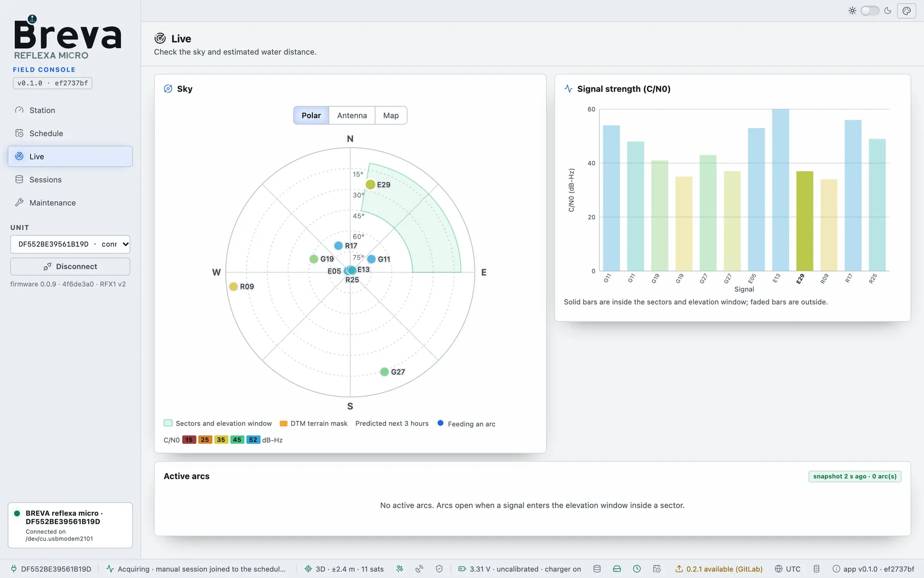Click the green clock status icon
The height and width of the screenshot is (578, 924).
tap(637, 569)
